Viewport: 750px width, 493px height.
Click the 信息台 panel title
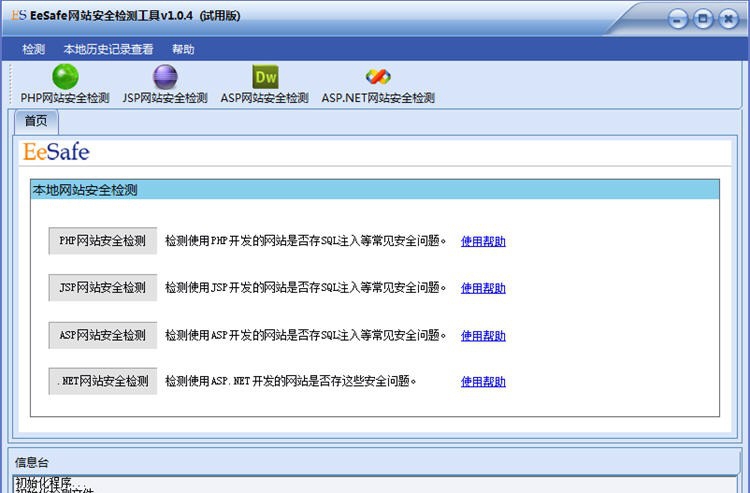[32, 462]
